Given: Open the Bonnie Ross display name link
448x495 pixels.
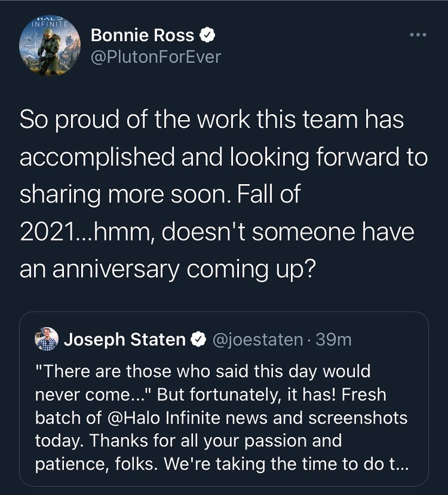Looking at the screenshot, I should pyautogui.click(x=142, y=36).
